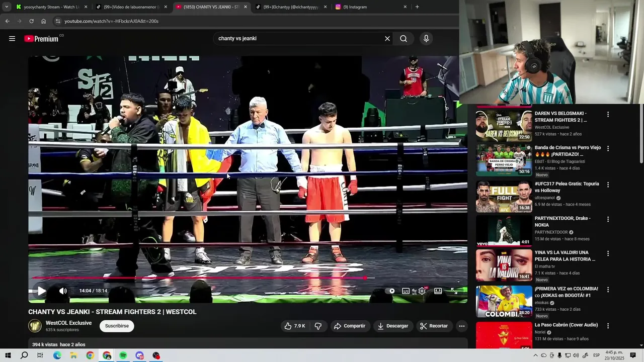Toggle the autoplay switch in player
The height and width of the screenshot is (362, 644).
click(x=390, y=291)
